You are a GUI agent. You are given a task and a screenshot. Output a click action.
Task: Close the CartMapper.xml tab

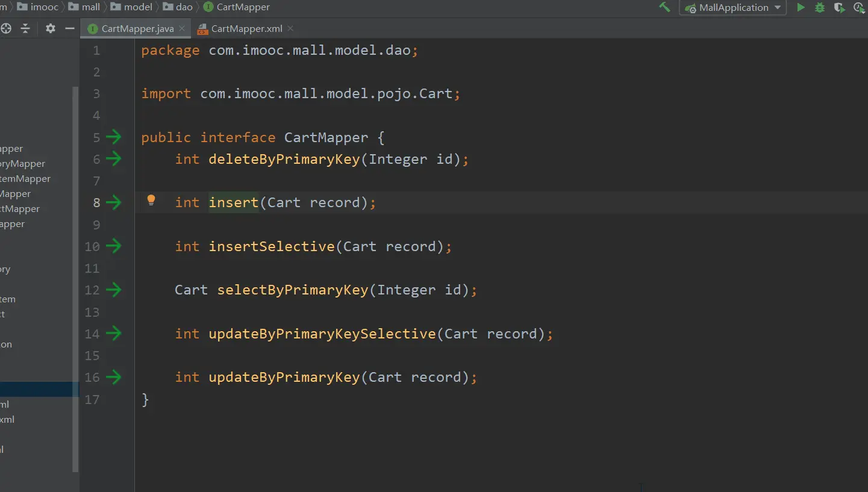[x=290, y=28]
